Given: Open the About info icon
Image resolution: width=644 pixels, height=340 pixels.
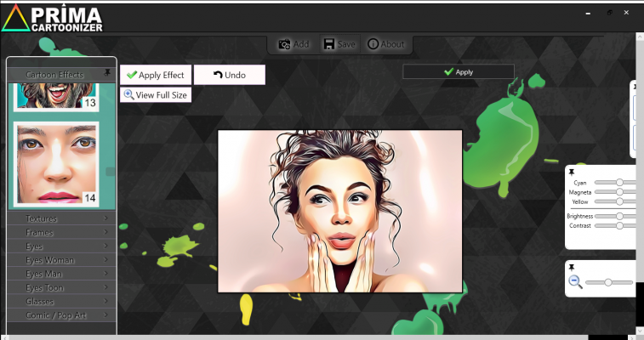Looking at the screenshot, I should pos(373,44).
